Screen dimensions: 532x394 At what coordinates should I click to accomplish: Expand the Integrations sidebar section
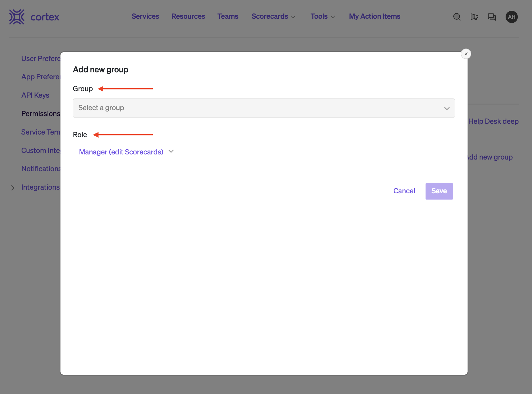pyautogui.click(x=12, y=188)
